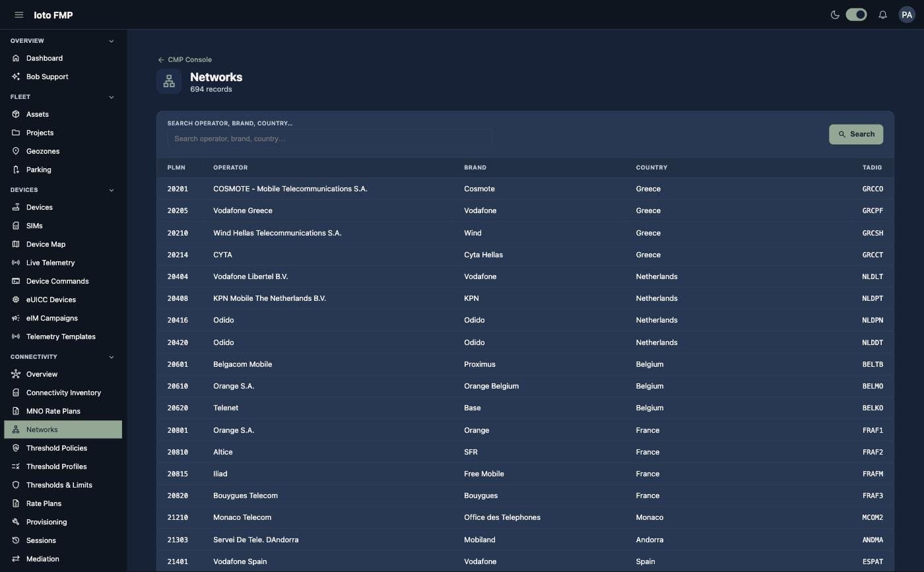The height and width of the screenshot is (572, 924).
Task: Click the SIMs card icon
Action: [x=16, y=226]
